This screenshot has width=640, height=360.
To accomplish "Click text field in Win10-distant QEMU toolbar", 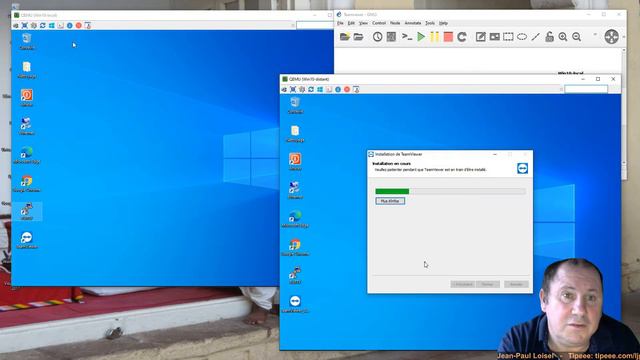I will point(586,89).
